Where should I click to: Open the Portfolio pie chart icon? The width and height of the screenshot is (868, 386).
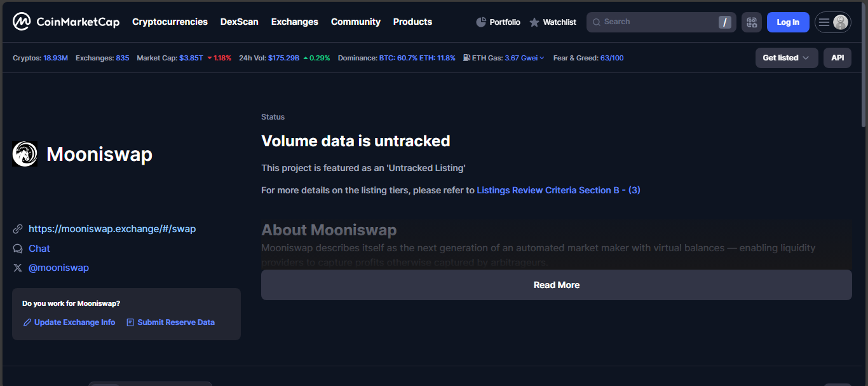point(481,22)
